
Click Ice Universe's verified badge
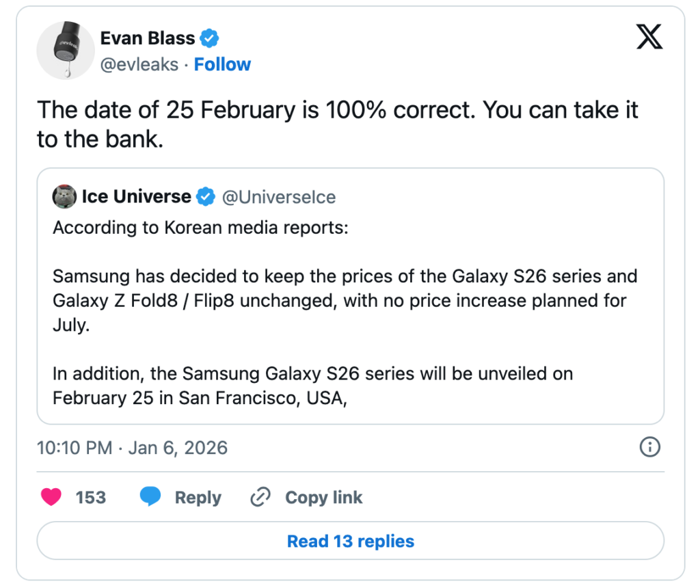click(x=205, y=197)
